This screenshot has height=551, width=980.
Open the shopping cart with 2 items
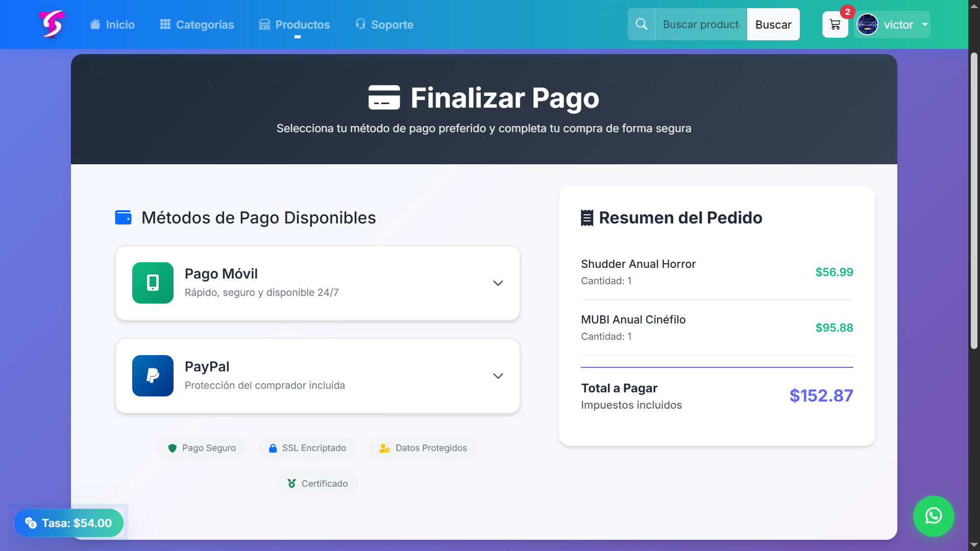pyautogui.click(x=835, y=24)
